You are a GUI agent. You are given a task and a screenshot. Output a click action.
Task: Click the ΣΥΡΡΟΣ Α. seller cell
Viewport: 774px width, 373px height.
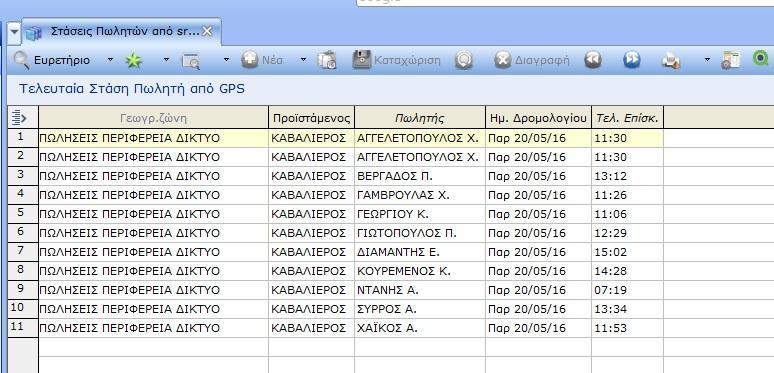420,309
